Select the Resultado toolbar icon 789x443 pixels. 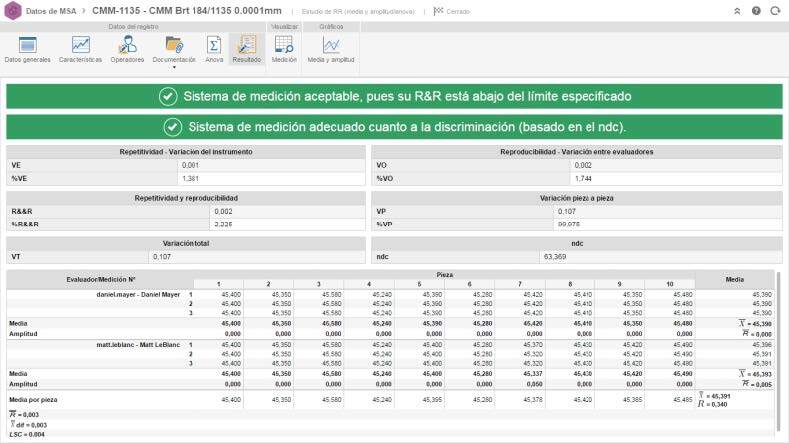click(x=247, y=49)
